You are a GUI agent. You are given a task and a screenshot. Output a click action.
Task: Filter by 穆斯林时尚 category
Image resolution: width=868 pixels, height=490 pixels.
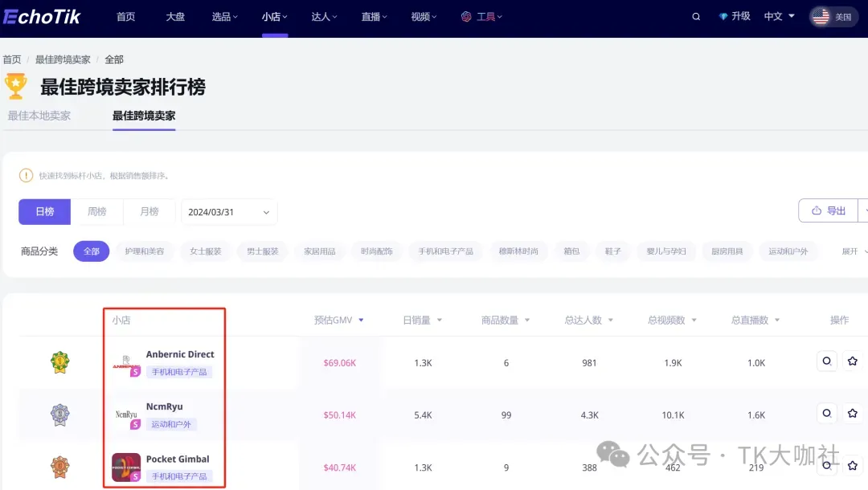click(518, 251)
